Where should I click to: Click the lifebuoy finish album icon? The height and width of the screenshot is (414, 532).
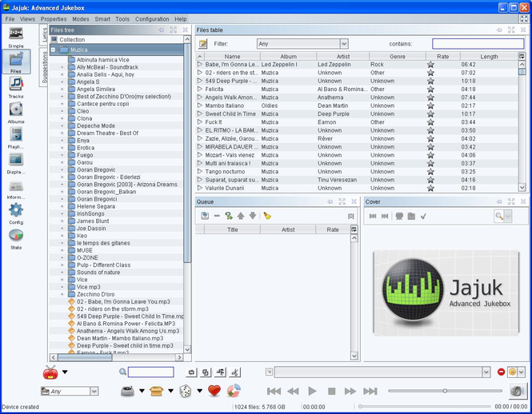pyautogui.click(x=234, y=391)
